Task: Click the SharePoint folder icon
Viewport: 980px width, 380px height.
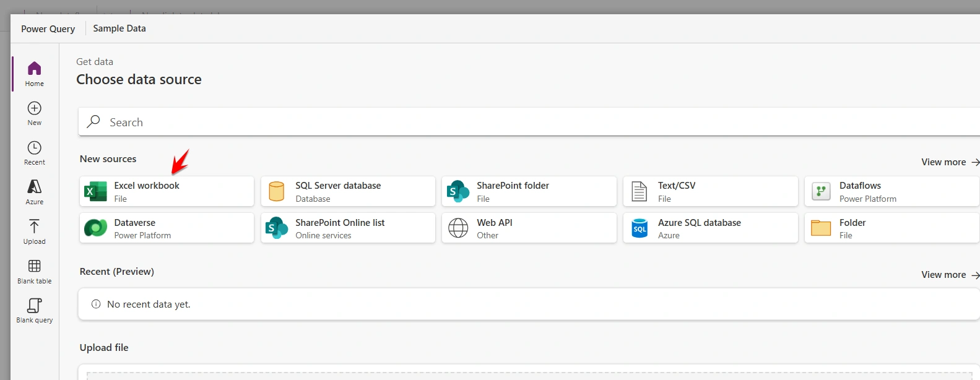Action: point(458,192)
